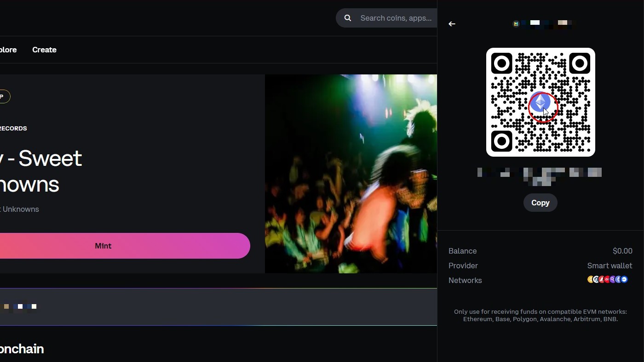
Task: Select the blue Base network icon
Action: click(624, 279)
